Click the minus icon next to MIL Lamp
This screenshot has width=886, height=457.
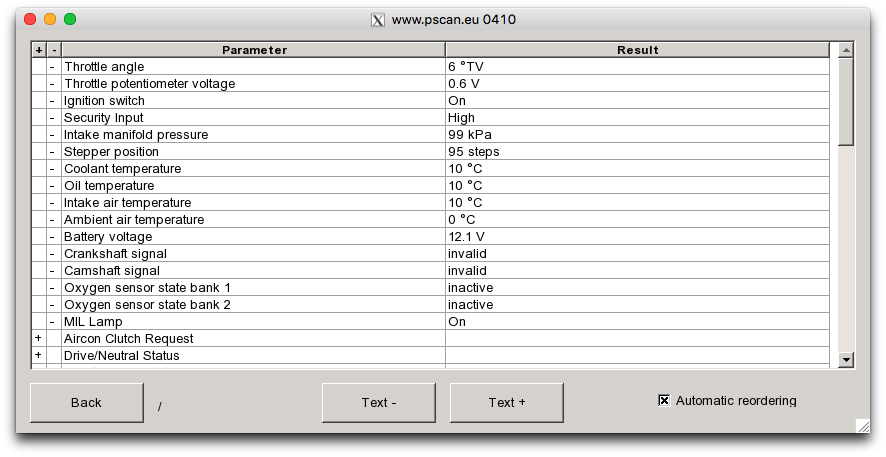coord(53,321)
